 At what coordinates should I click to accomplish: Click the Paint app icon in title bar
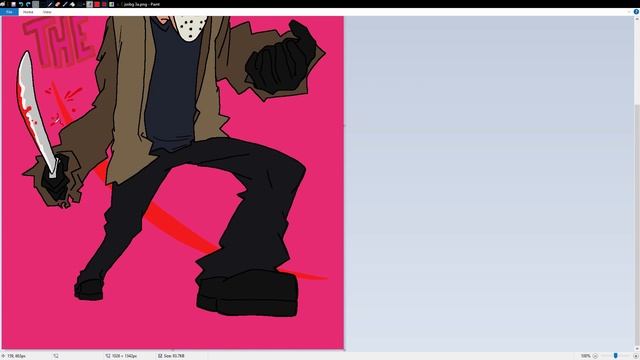click(x=3, y=4)
